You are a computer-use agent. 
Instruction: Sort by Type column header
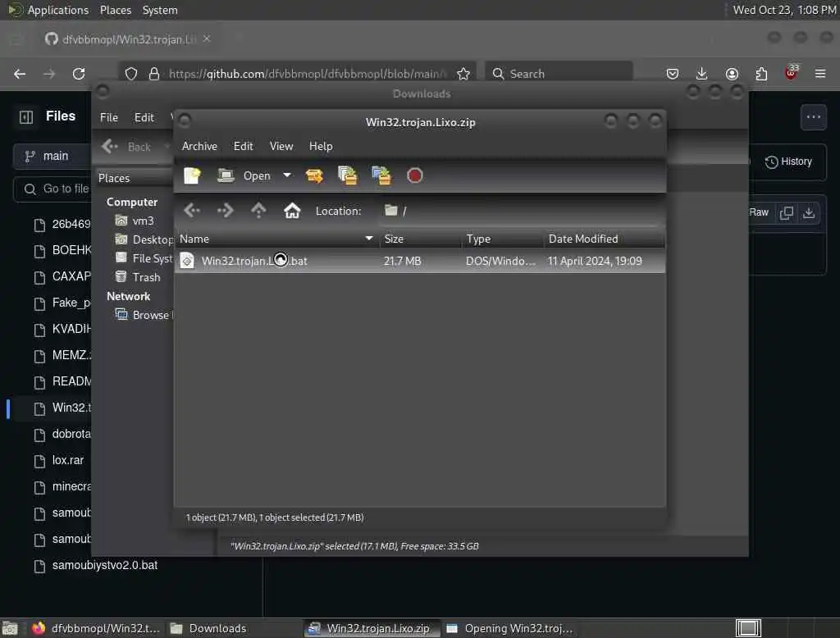[503, 239]
